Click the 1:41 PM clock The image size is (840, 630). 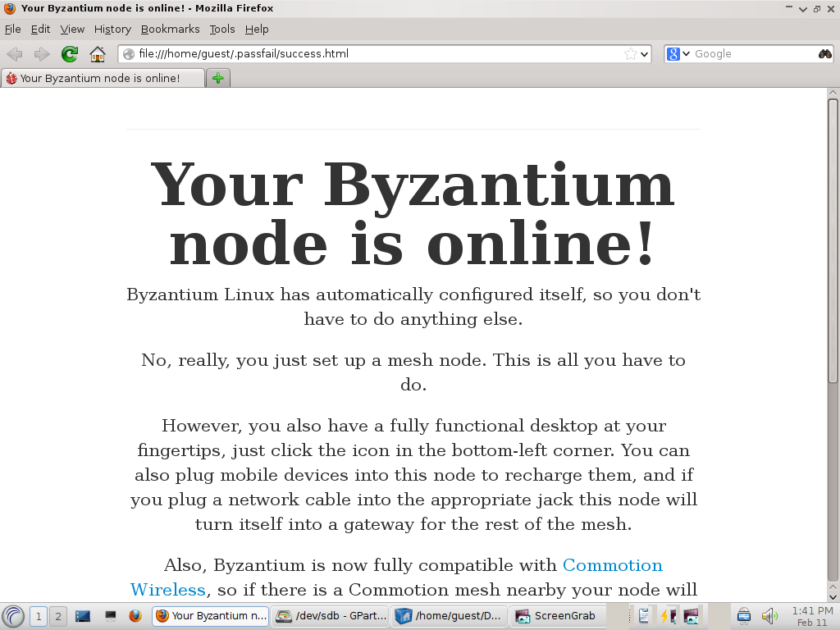tap(812, 610)
